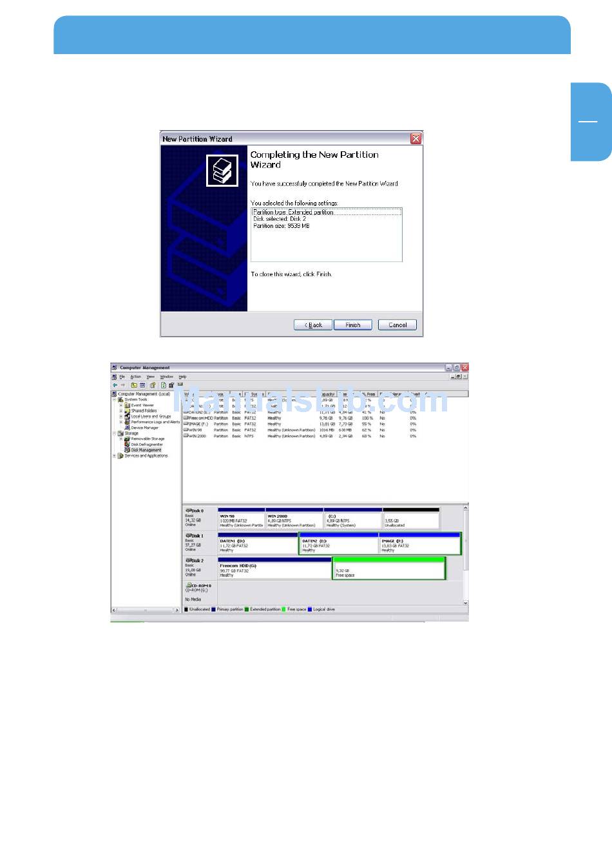Viewport: 612px width, 868px height.
Task: Open Event Viewer in tree
Action: [x=142, y=405]
